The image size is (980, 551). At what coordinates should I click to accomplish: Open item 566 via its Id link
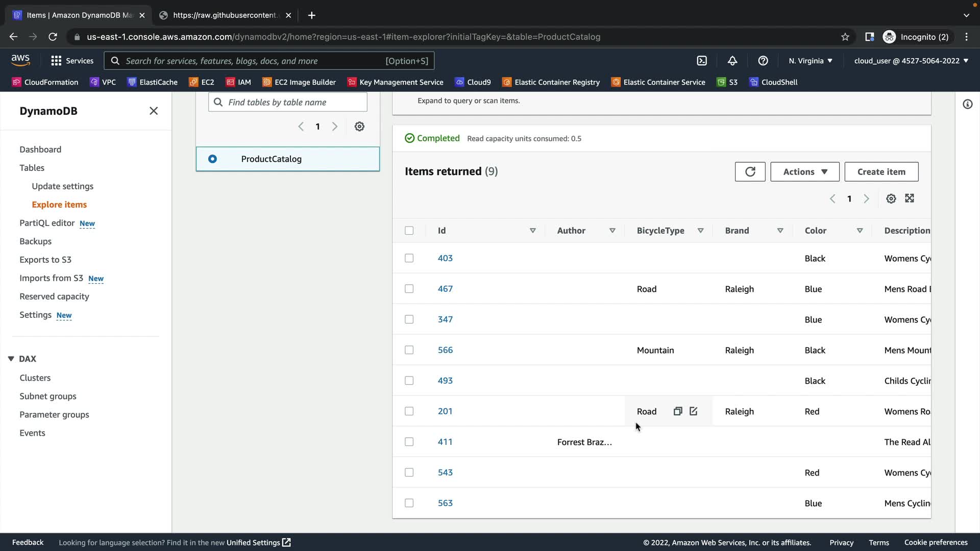point(445,350)
